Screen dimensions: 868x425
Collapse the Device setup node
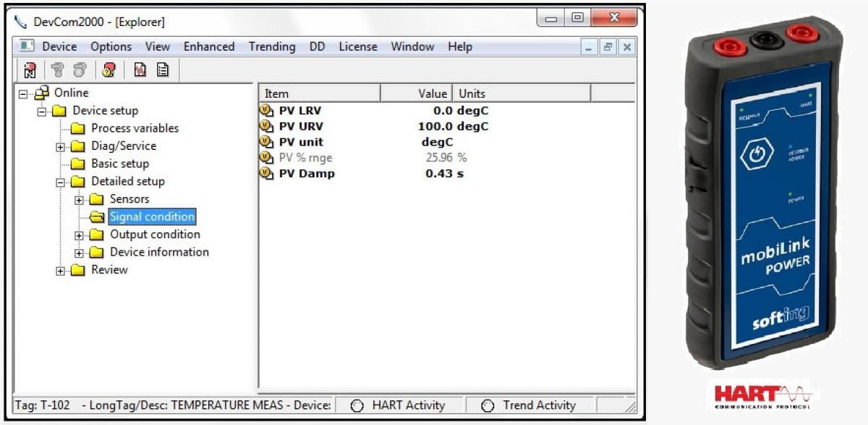(43, 111)
